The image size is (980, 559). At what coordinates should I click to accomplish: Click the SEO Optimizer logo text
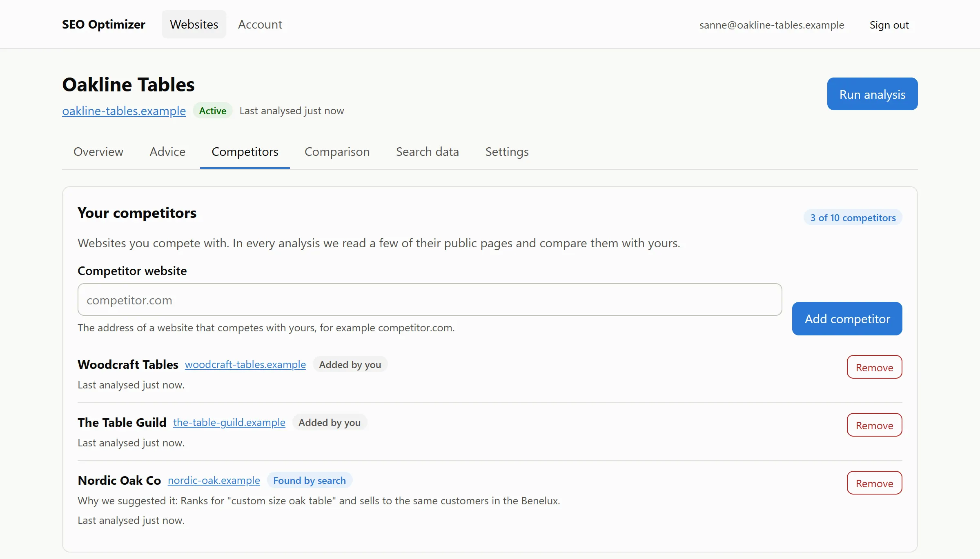click(104, 24)
